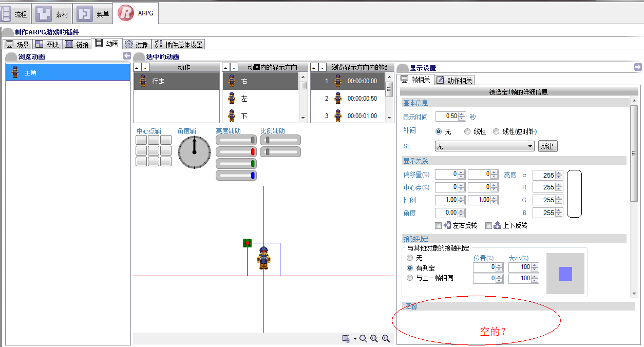Click the 显示时间 input field

point(447,117)
